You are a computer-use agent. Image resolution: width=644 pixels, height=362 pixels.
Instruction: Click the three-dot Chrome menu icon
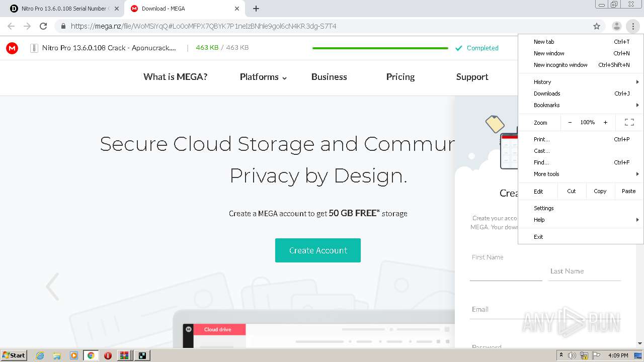point(633,26)
